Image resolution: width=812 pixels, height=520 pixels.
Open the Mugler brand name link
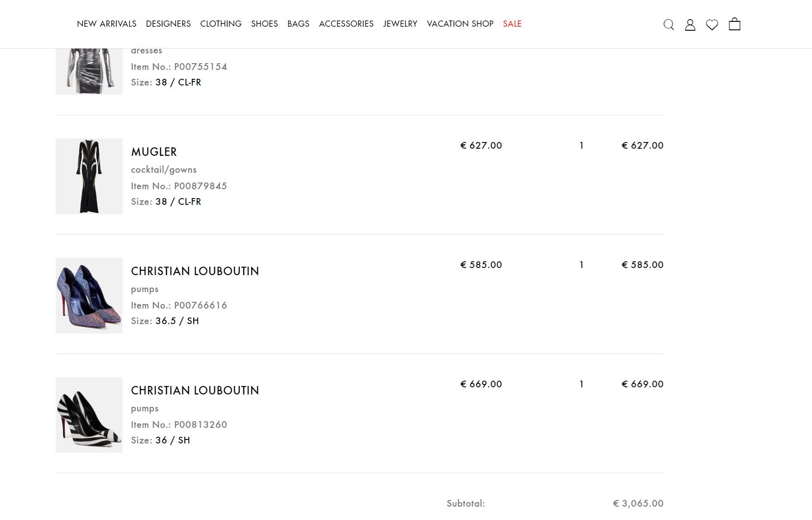tap(154, 152)
